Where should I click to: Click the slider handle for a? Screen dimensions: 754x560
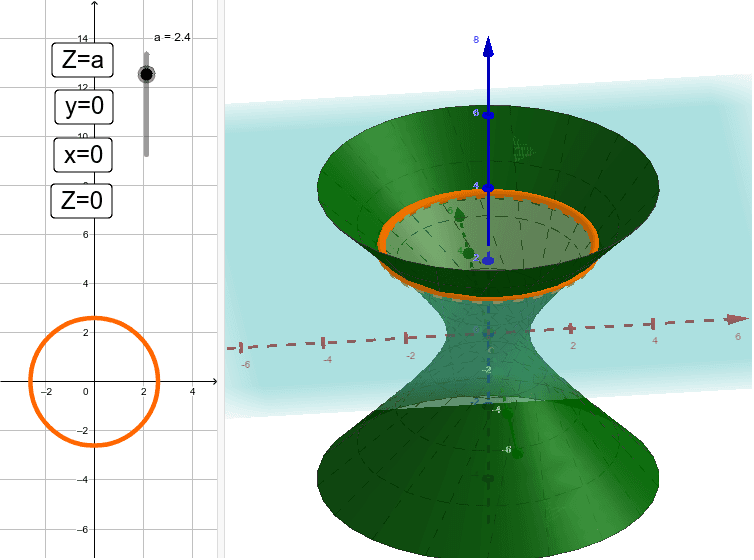[x=146, y=75]
